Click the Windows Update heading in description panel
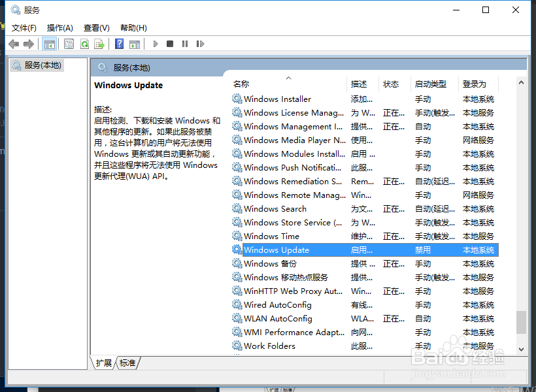536x392 pixels. (129, 85)
